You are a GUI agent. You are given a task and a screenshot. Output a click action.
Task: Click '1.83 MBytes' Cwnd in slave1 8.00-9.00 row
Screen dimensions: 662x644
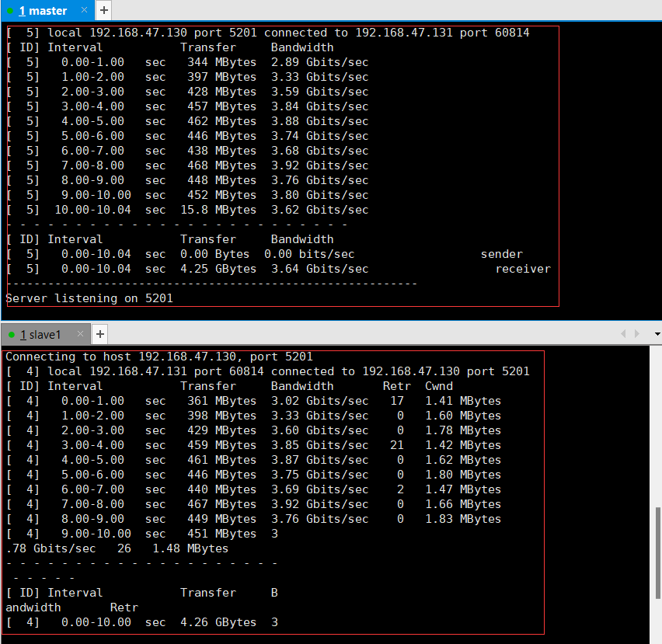pyautogui.click(x=463, y=519)
